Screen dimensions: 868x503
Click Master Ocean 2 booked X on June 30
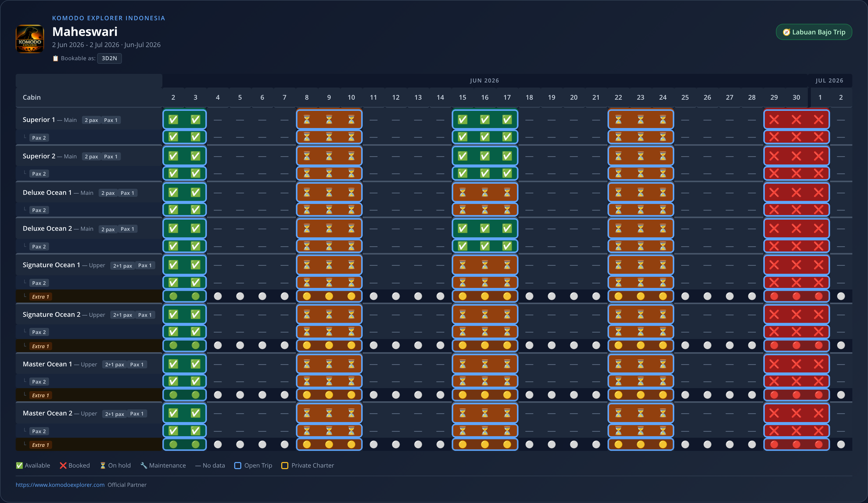[796, 413]
